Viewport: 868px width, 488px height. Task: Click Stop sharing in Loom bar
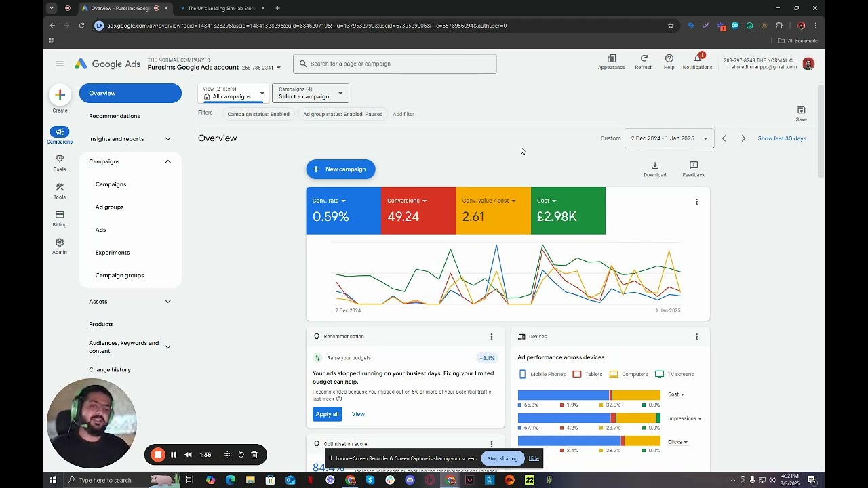pyautogui.click(x=502, y=458)
